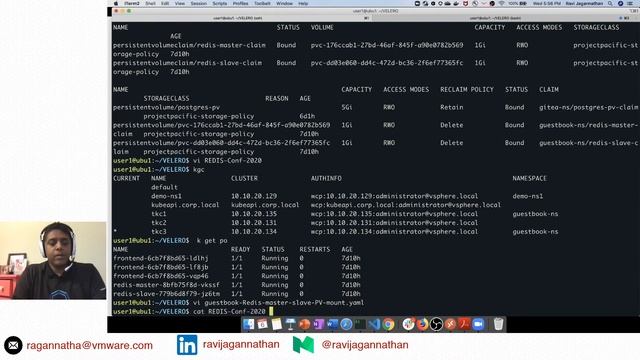The width and height of the screenshot is (640, 360).
Task: Open the Wi-Fi status menu
Action: click(502, 3)
